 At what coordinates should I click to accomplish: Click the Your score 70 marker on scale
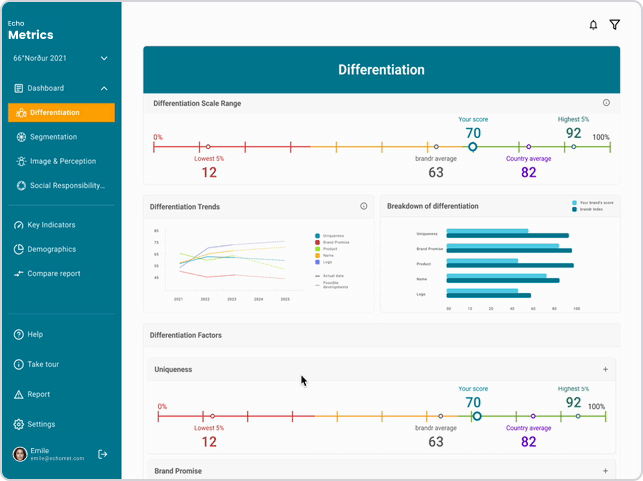tap(473, 147)
